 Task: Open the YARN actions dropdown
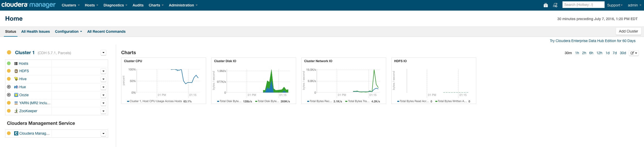(x=103, y=103)
